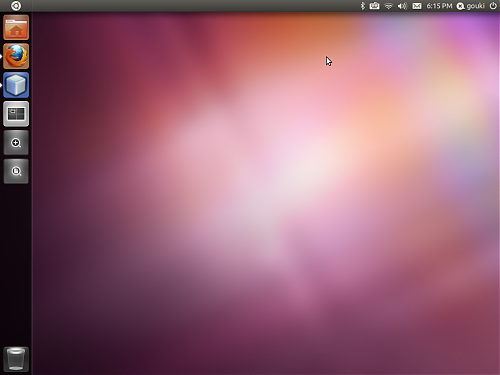Click the 6:15 PM clock
Image resolution: width=500 pixels, height=375 pixels.
point(439,6)
